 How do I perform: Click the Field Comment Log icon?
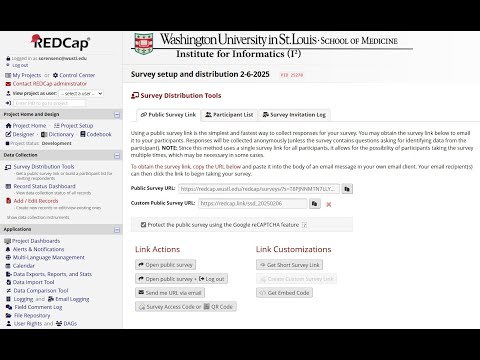pos(9,307)
